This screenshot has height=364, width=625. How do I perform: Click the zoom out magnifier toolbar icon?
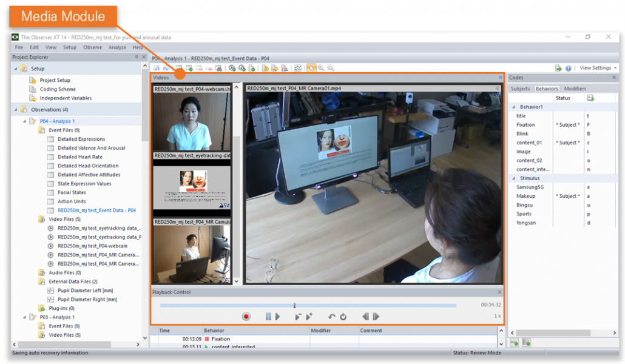click(331, 68)
